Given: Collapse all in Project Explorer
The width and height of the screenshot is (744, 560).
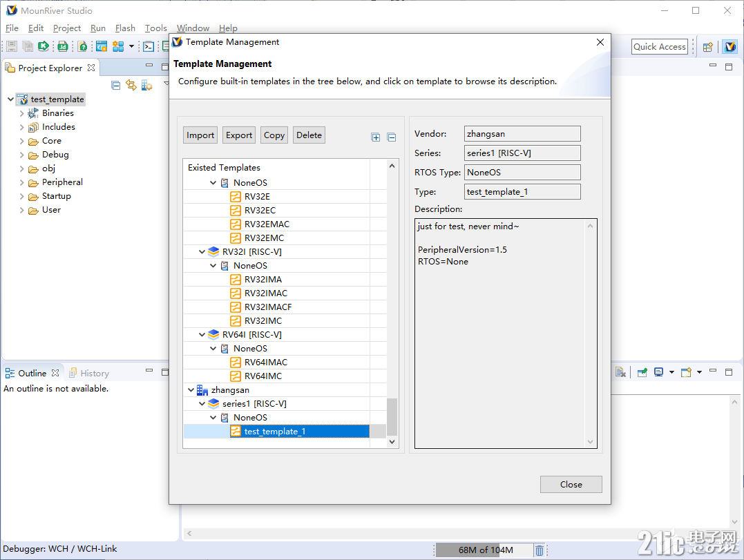Looking at the screenshot, I should [x=116, y=86].
